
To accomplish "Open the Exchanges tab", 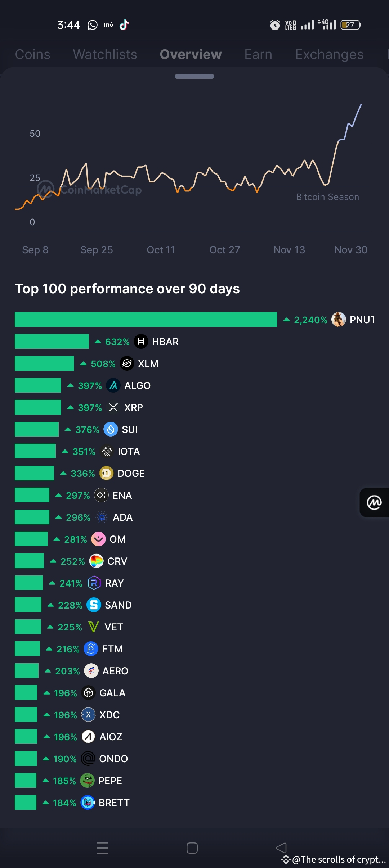I will click(x=328, y=54).
